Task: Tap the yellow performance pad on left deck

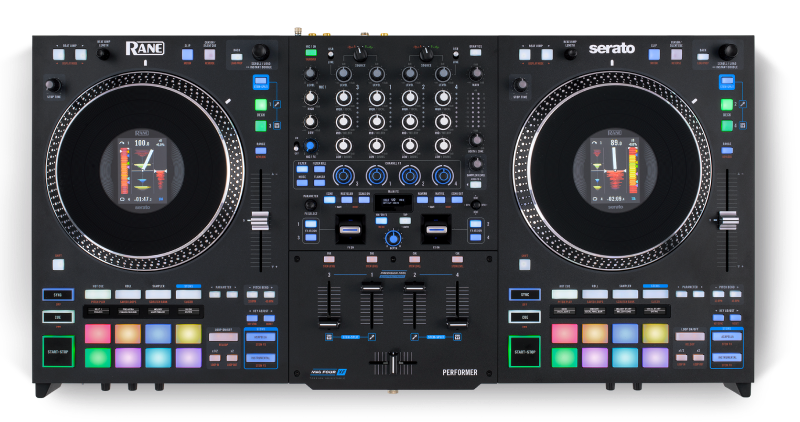Action: click(188, 334)
